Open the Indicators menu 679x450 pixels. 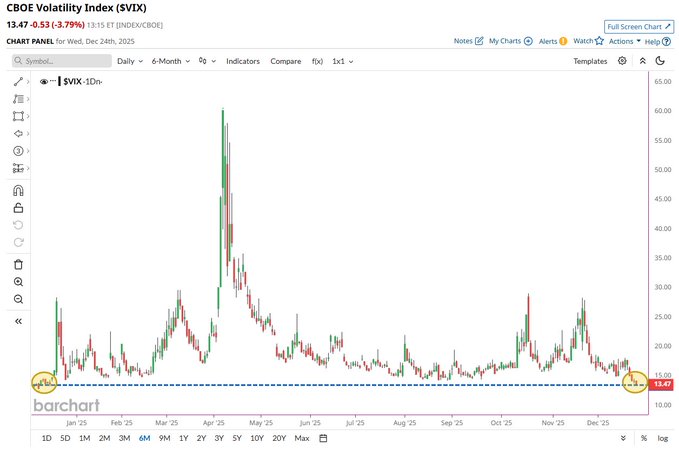[243, 61]
